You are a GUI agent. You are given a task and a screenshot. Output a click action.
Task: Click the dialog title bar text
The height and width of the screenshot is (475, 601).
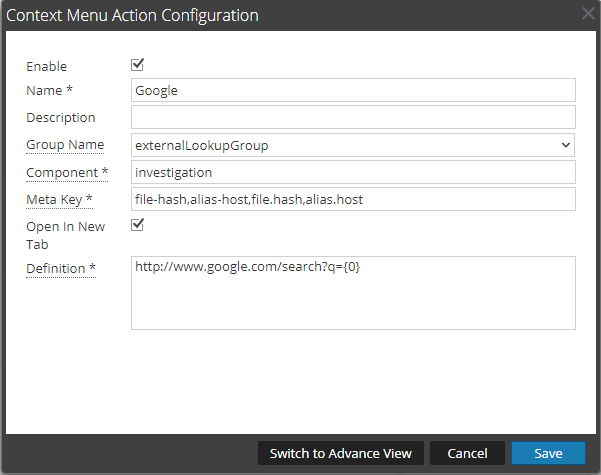133,15
